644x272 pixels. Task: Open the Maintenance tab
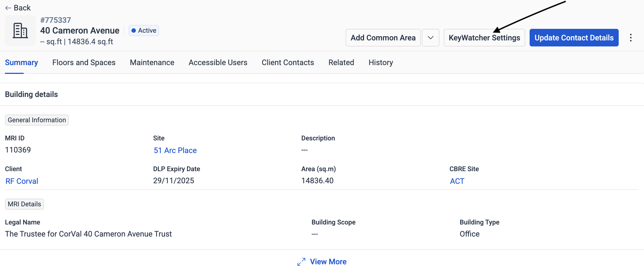tap(152, 63)
